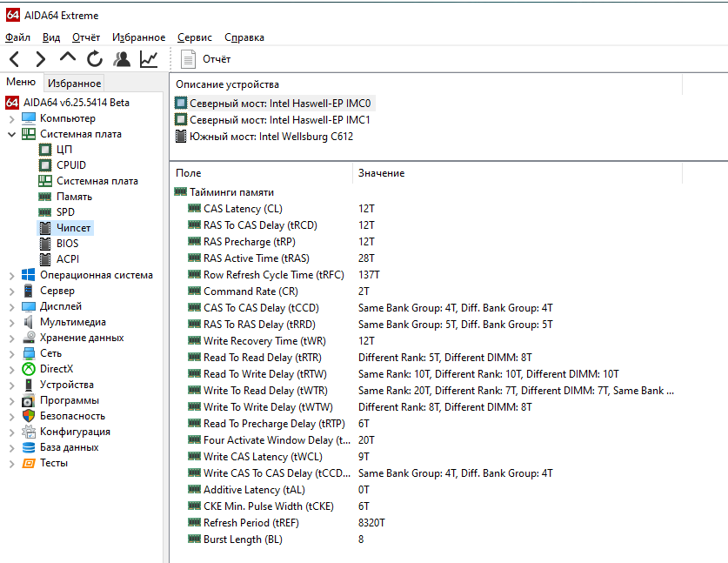Click the Безопасность shield icon
Screen dimensions: 728x563
tap(29, 416)
